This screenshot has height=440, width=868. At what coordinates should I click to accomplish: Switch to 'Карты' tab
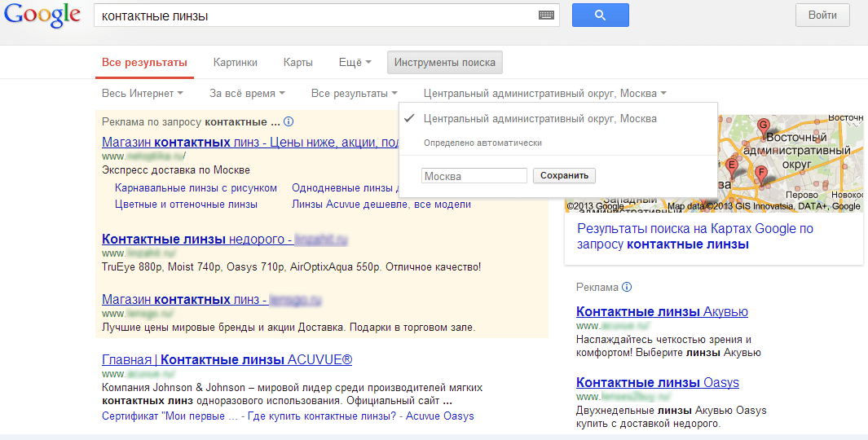297,63
